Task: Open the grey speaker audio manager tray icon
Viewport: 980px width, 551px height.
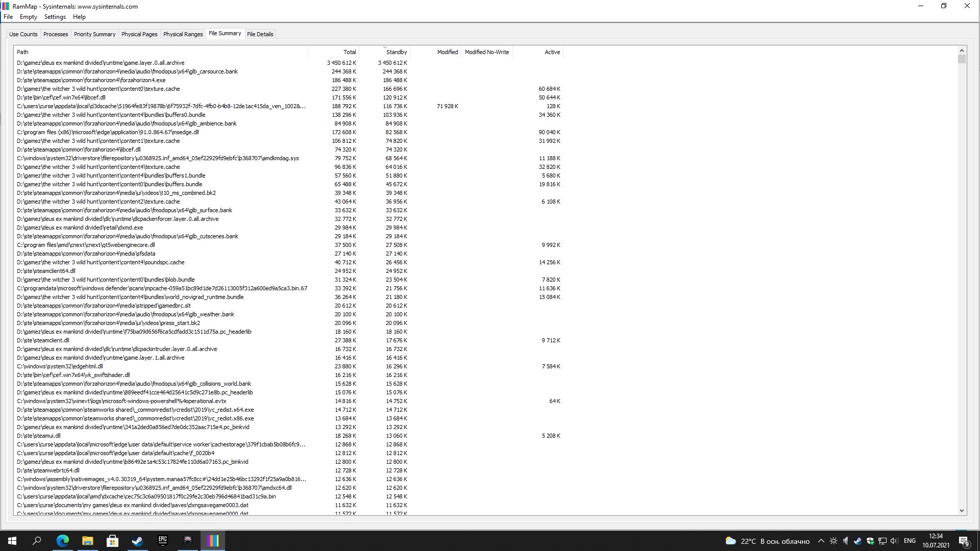Action: [x=845, y=541]
